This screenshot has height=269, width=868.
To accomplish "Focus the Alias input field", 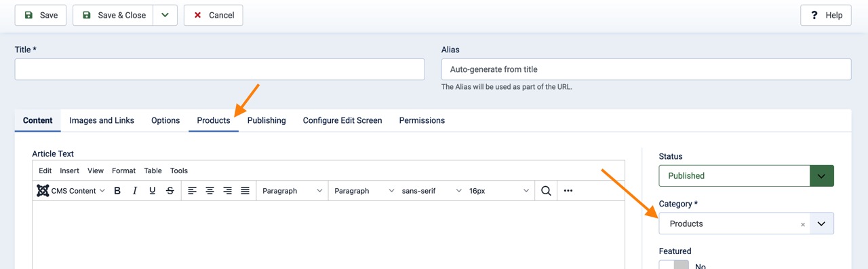I will tap(646, 69).
